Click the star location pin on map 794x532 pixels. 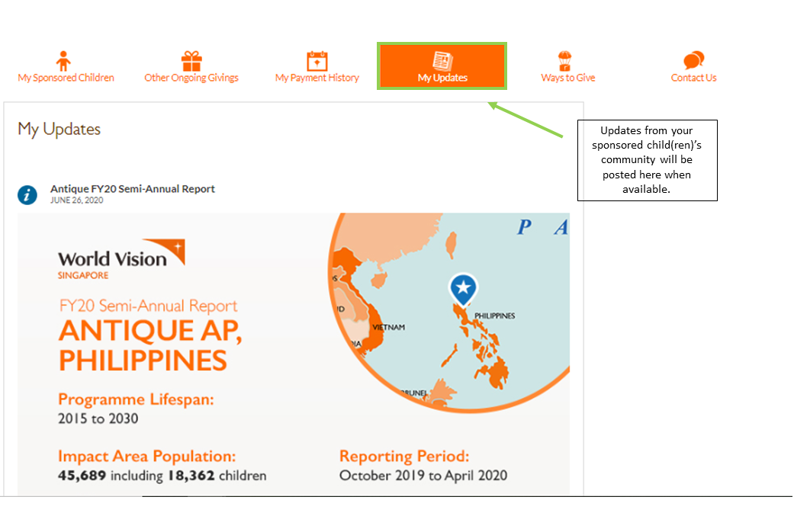click(463, 290)
